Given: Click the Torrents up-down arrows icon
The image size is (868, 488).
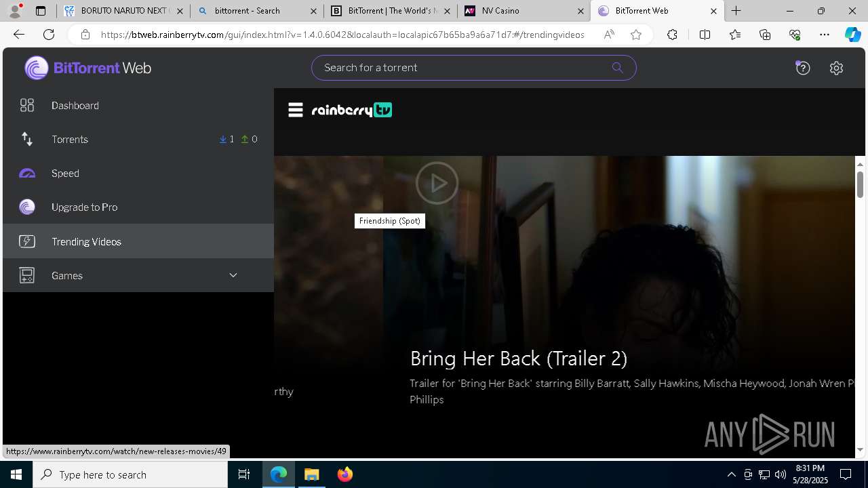Looking at the screenshot, I should tap(27, 139).
